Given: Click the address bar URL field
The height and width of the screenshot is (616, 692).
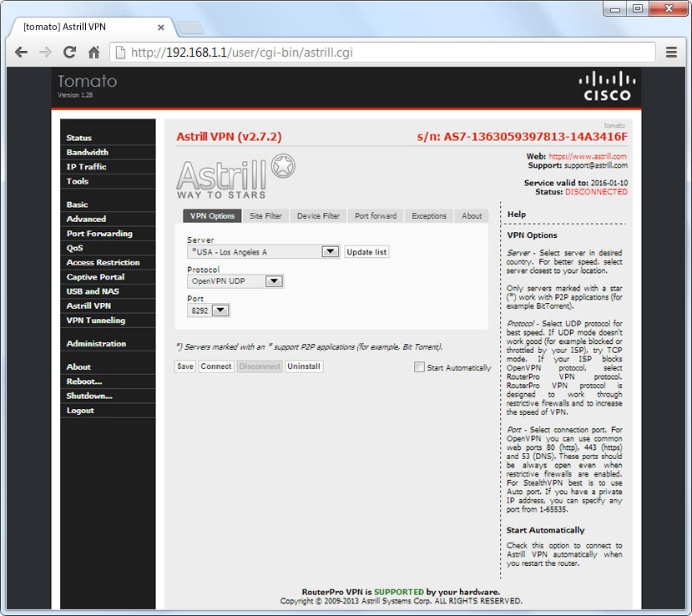Looking at the screenshot, I should tap(381, 53).
